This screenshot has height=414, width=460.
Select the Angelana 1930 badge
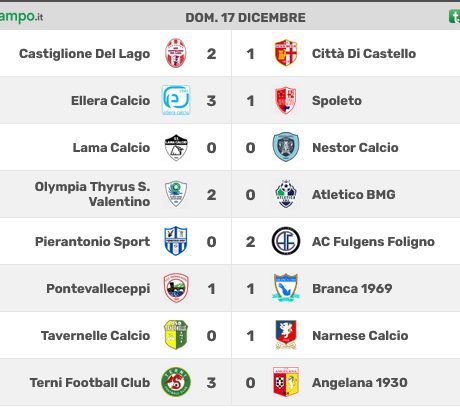286,382
